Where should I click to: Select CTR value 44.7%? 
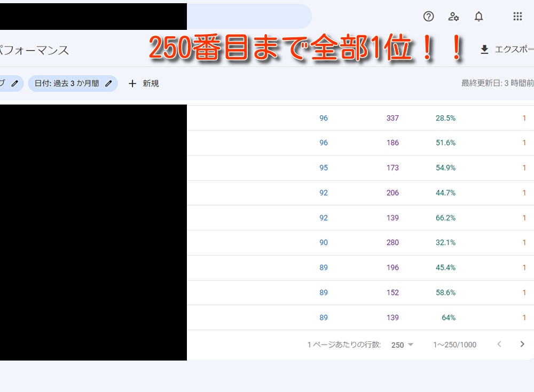[x=445, y=193]
